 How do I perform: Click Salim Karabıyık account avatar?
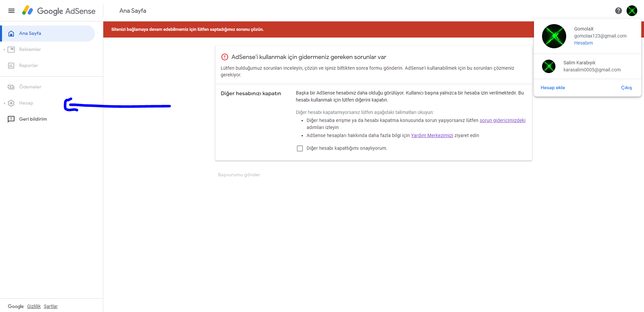coord(549,66)
